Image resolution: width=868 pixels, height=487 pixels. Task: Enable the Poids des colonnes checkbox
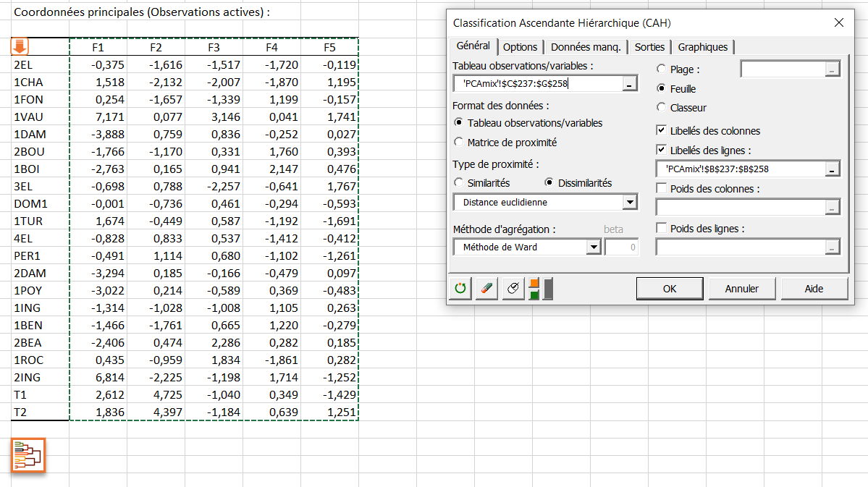tap(661, 189)
